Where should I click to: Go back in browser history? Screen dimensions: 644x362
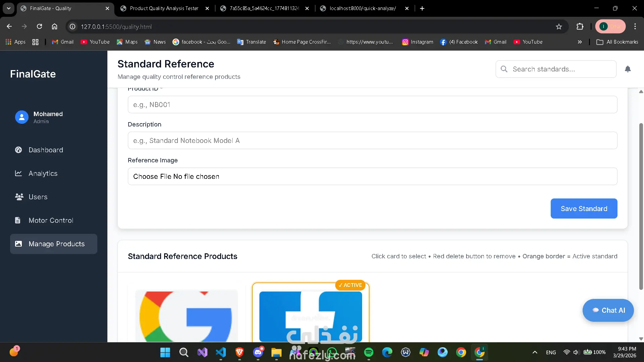point(9,27)
